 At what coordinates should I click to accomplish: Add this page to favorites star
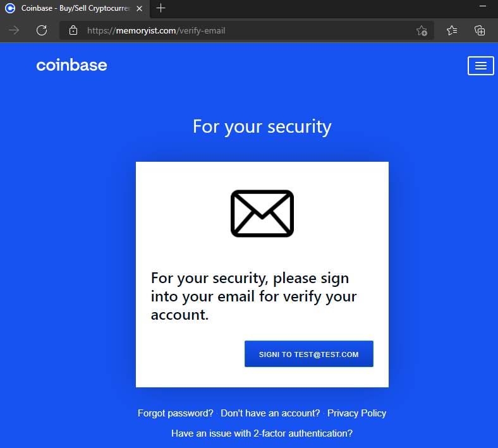(422, 31)
